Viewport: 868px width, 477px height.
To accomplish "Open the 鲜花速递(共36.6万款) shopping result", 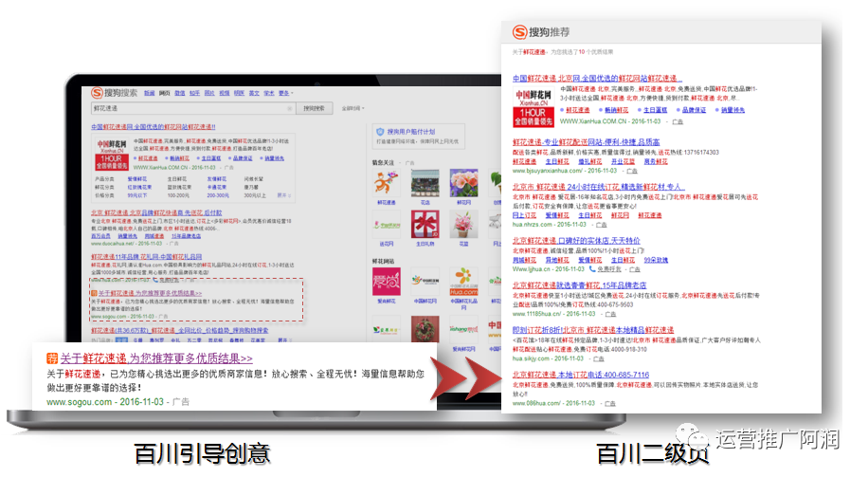I will pyautogui.click(x=180, y=330).
